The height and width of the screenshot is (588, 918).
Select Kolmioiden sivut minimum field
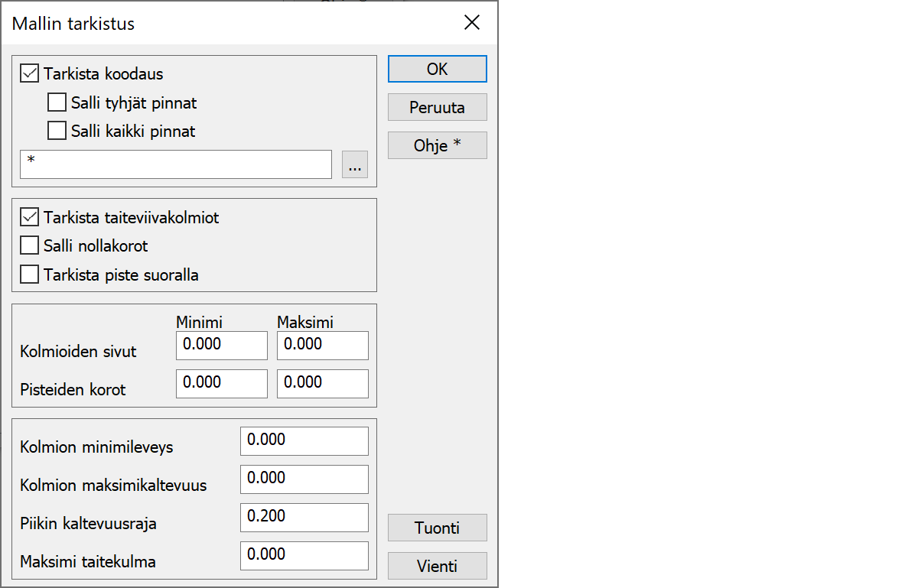[x=221, y=345]
